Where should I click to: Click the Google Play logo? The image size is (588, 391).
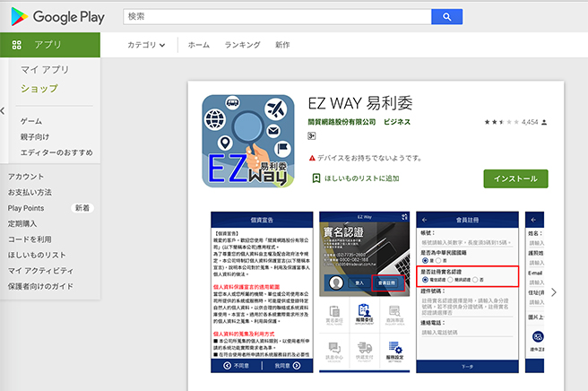pos(57,17)
